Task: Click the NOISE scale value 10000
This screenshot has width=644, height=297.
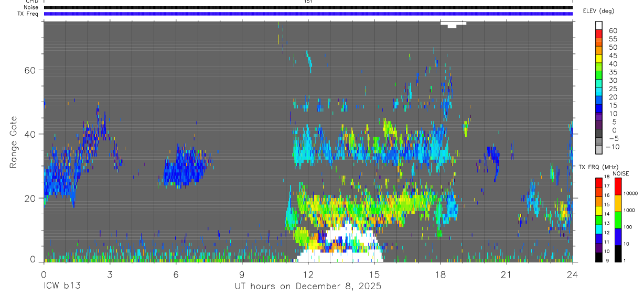Action: (631, 193)
